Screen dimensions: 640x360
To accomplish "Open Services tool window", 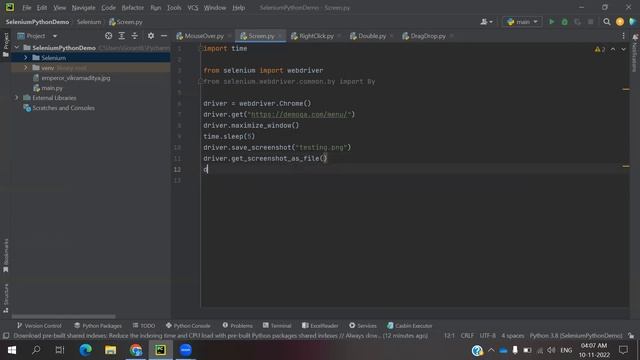I will click(363, 326).
